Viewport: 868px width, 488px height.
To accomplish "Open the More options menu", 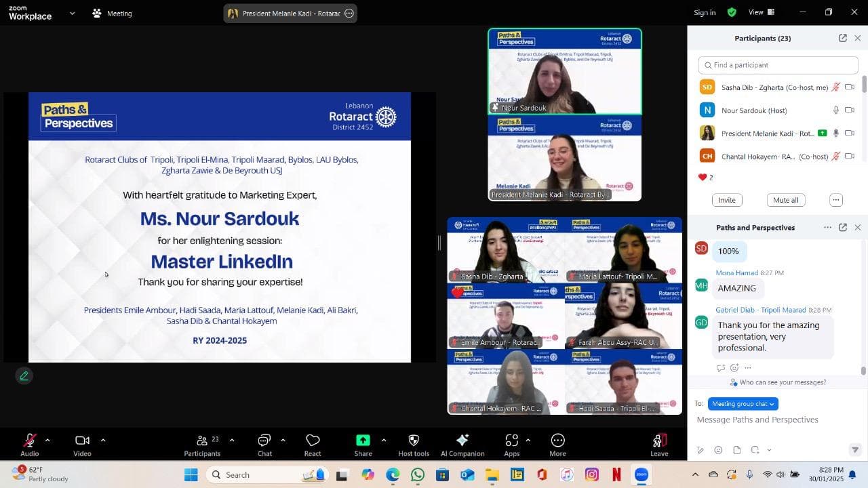I will [x=557, y=441].
